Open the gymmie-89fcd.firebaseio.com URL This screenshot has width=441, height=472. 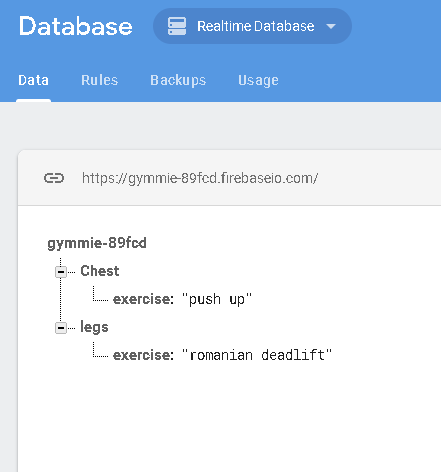pyautogui.click(x=200, y=178)
